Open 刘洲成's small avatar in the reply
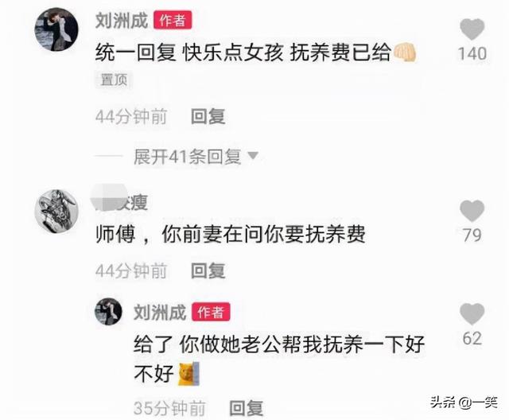This screenshot has height=420, width=509. pyautogui.click(x=108, y=312)
